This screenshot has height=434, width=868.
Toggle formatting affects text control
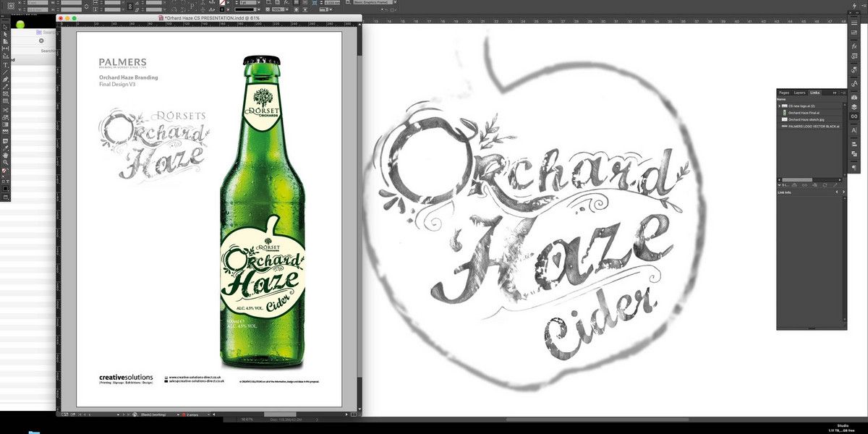pos(7,181)
